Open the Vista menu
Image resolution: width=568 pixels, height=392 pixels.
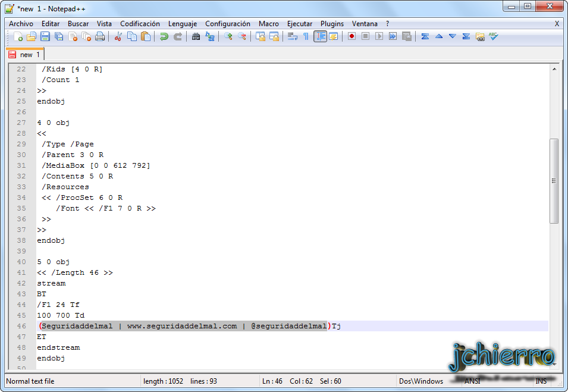(x=104, y=24)
